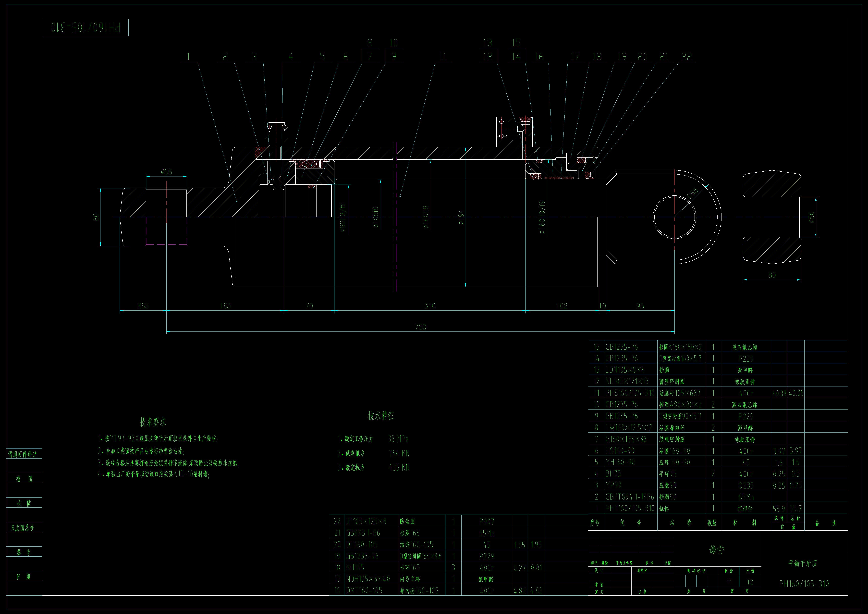This screenshot has width=868, height=614.
Task: Click the "PHT160/105-310" code cell
Action: pos(630,508)
